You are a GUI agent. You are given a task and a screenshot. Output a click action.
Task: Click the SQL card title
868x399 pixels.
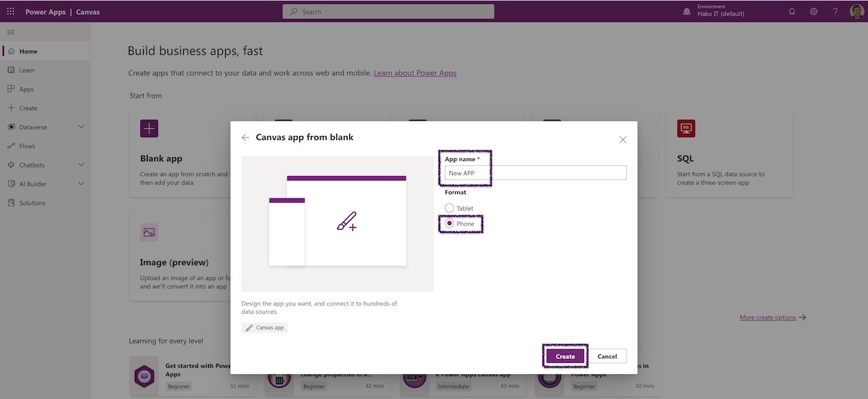685,159
